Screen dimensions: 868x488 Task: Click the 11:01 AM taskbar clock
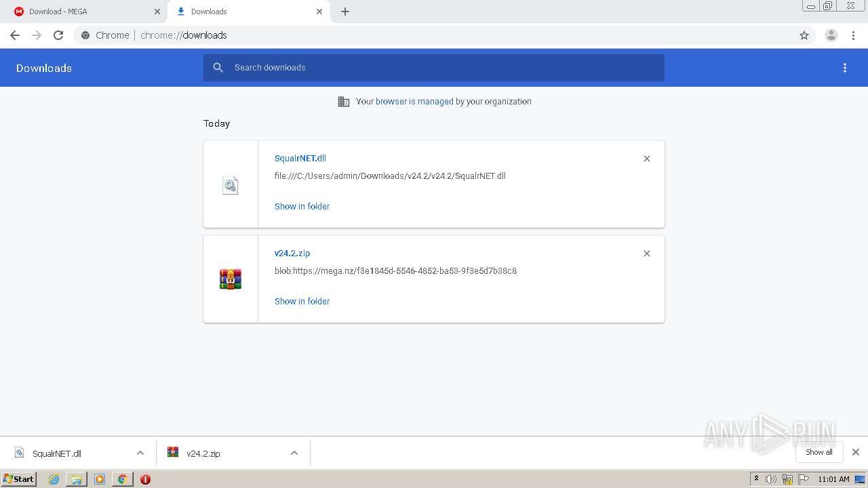(x=833, y=479)
